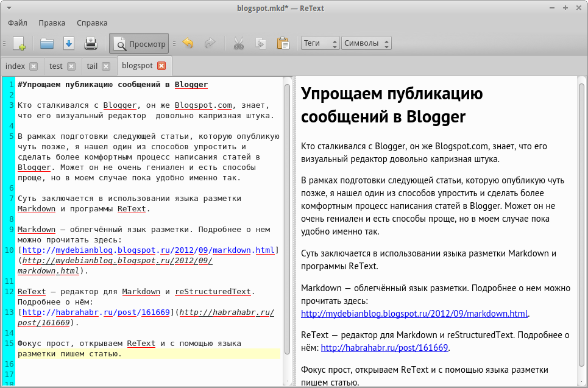Select the blogspot tab

point(137,66)
